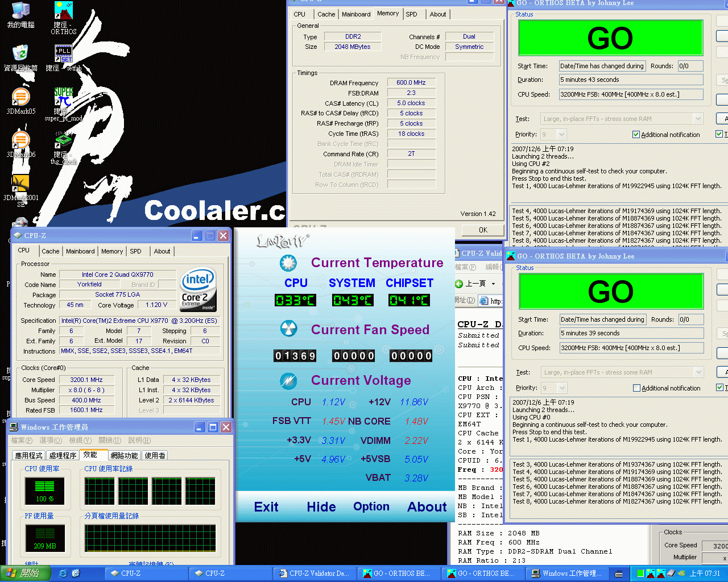Click title bar icon of CPU-Z processor window
Image resolution: width=728 pixels, height=582 pixels.
18,235
